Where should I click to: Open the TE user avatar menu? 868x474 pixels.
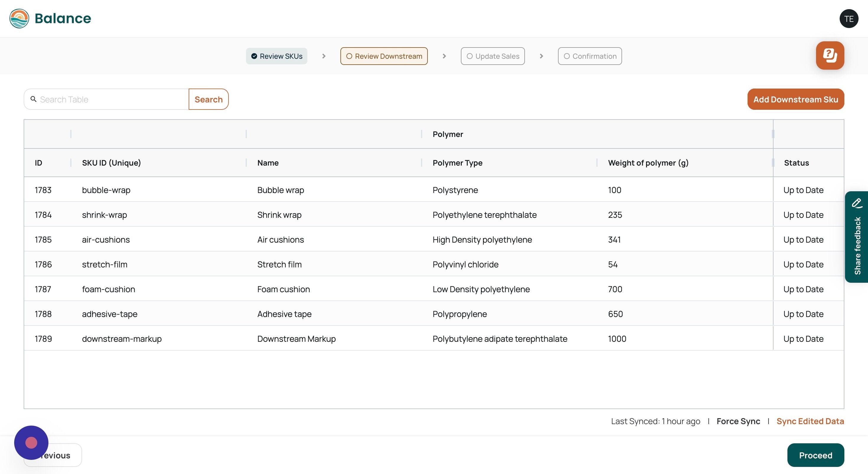point(849,19)
